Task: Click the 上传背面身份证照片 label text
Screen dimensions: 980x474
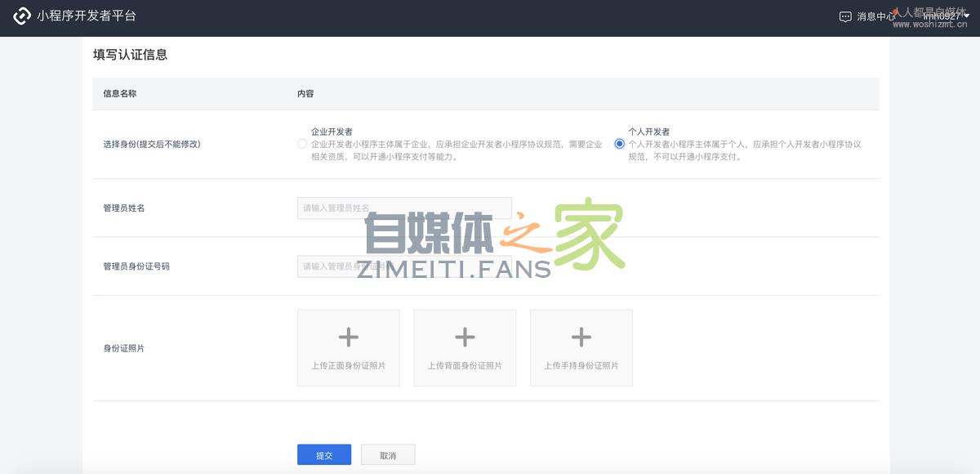Action: tap(465, 366)
